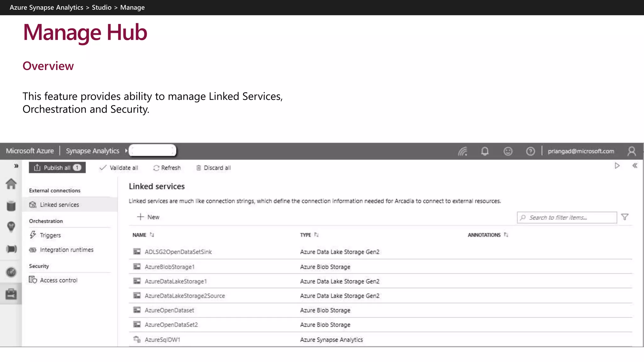This screenshot has height=362, width=644.
Task: Click the icon beside AzureBlobStorage1
Action: coord(137,266)
